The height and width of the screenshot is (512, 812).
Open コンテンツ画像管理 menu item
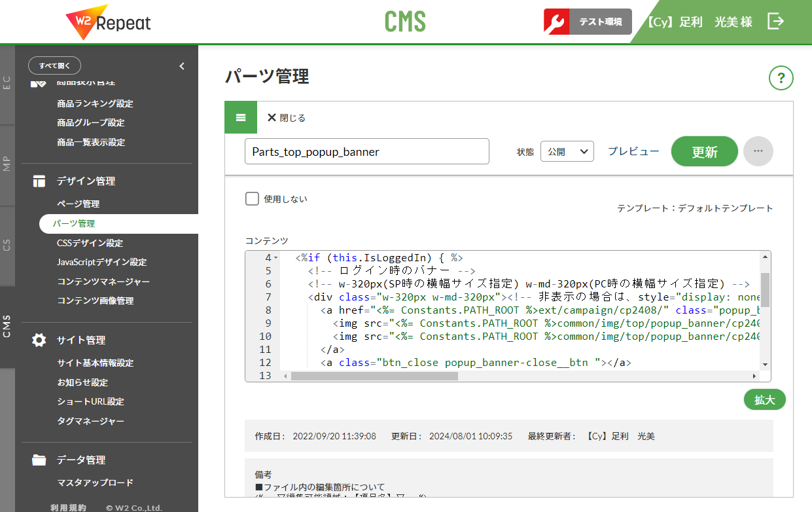[95, 301]
